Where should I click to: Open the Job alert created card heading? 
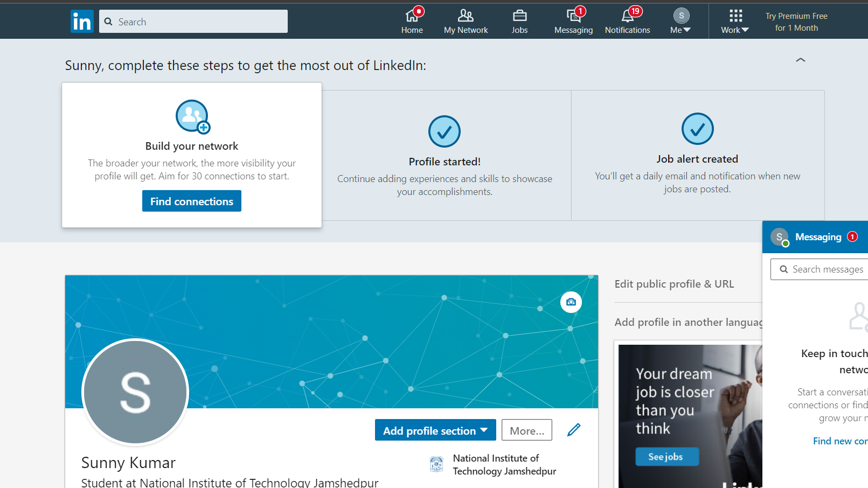pos(697,159)
